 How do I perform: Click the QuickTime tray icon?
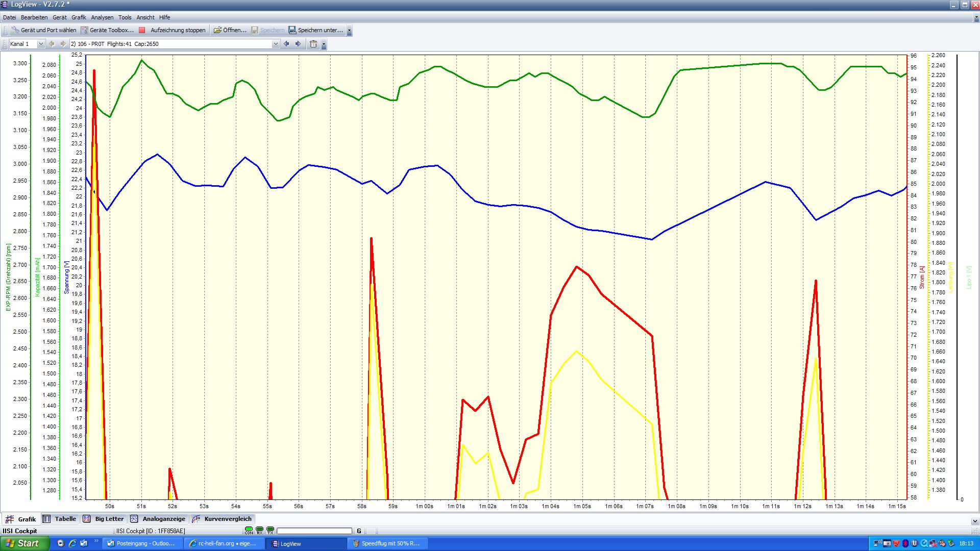924,543
